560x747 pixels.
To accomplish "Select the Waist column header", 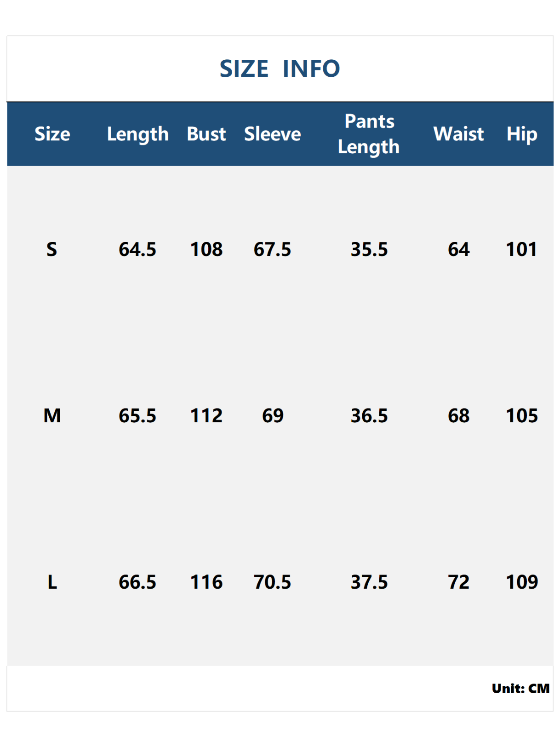I will click(458, 134).
